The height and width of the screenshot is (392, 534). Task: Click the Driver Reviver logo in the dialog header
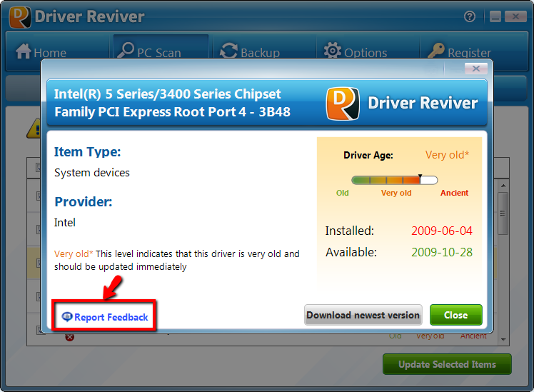[x=342, y=103]
